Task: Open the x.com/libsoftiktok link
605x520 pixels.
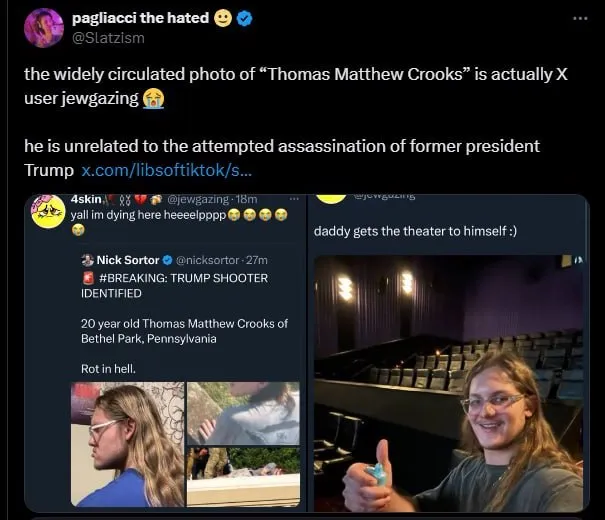Action: coord(159,171)
